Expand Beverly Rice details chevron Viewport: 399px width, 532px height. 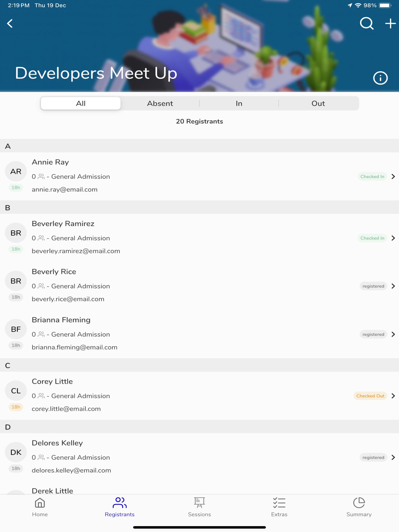tap(393, 286)
